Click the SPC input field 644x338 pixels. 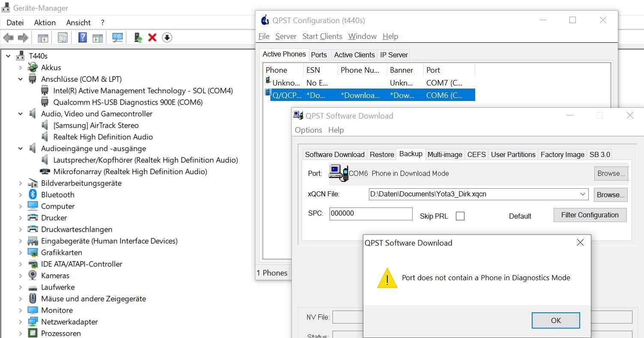pyautogui.click(x=371, y=213)
